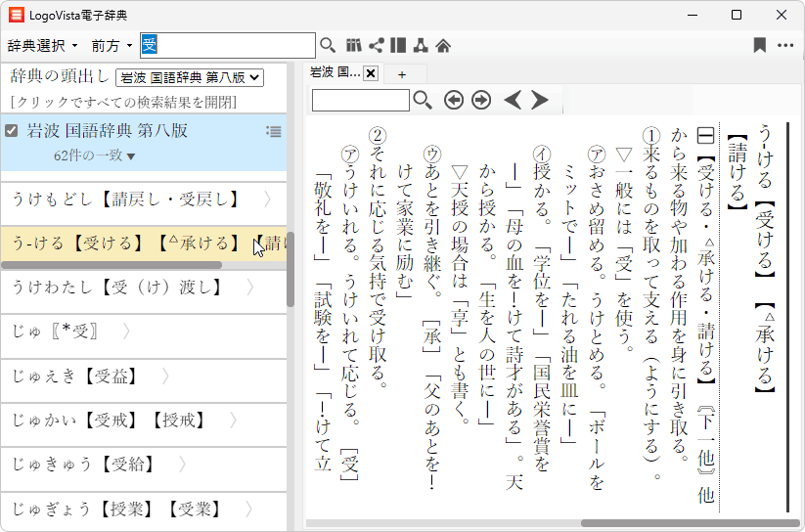Click the in-page search text field
The height and width of the screenshot is (532, 805).
(x=360, y=100)
